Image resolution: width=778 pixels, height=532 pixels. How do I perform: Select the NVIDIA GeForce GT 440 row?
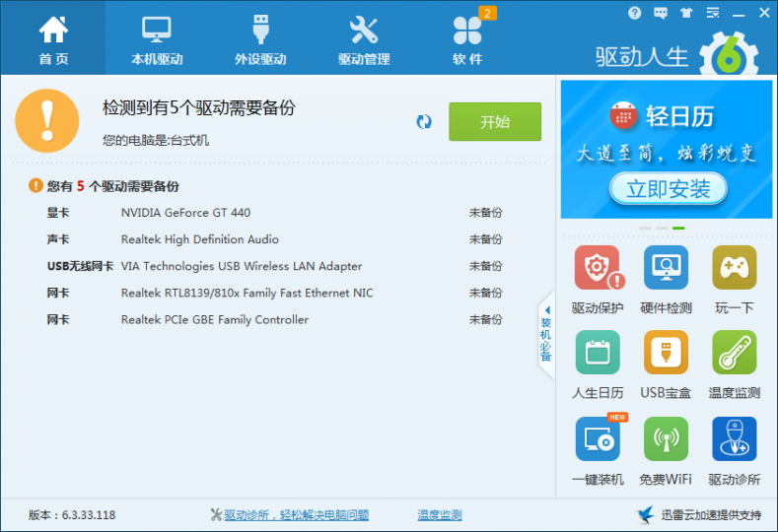pos(274,213)
